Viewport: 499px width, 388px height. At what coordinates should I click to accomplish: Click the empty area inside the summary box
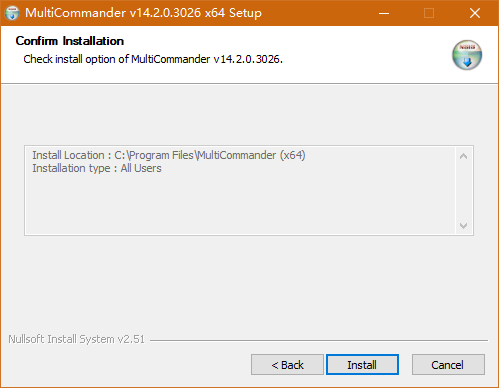click(x=240, y=205)
